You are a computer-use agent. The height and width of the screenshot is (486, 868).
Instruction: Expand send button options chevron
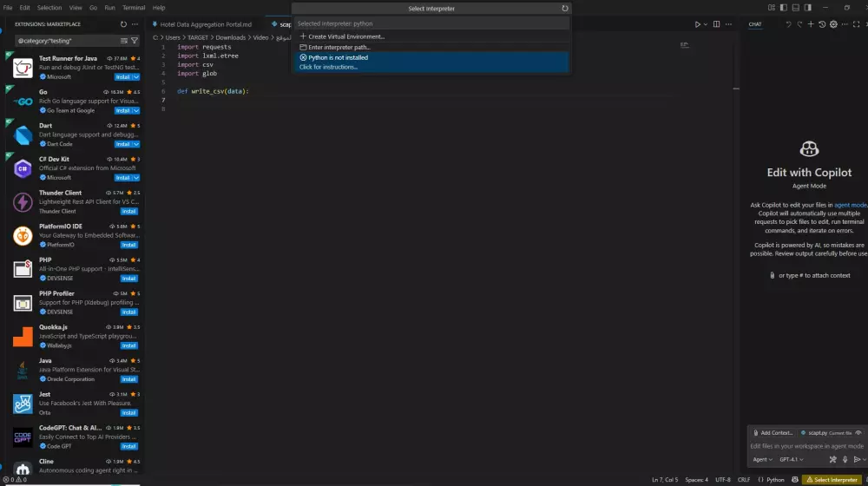point(864,459)
